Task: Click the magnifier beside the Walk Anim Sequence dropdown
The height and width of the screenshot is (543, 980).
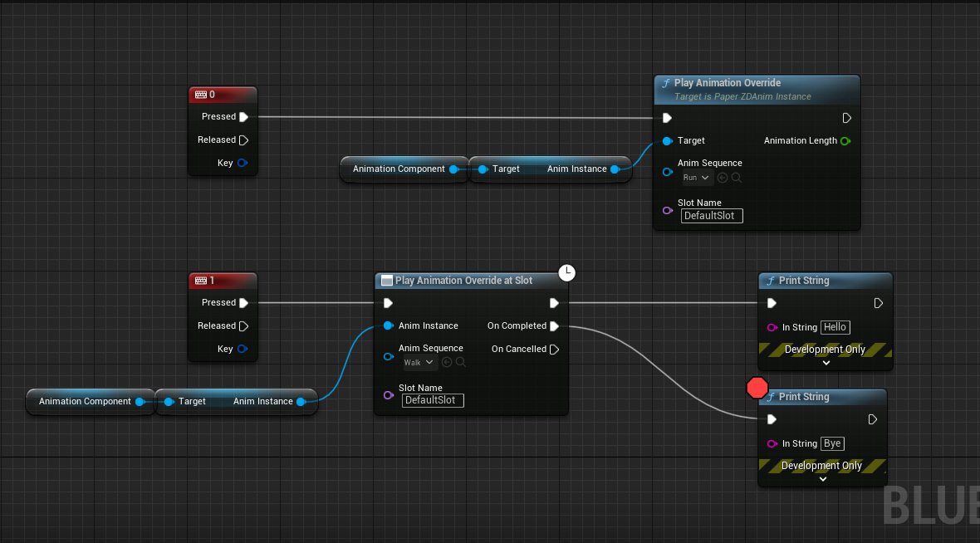Action: [x=460, y=362]
